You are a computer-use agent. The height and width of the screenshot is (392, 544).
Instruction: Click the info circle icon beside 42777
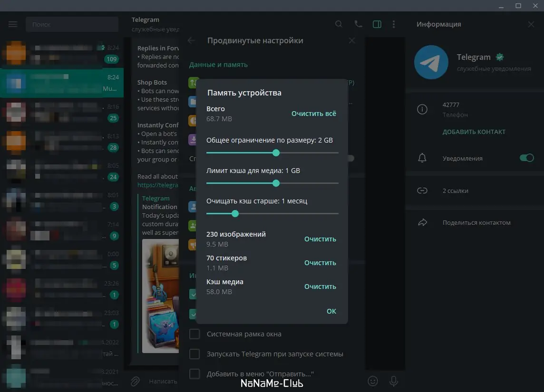422,109
